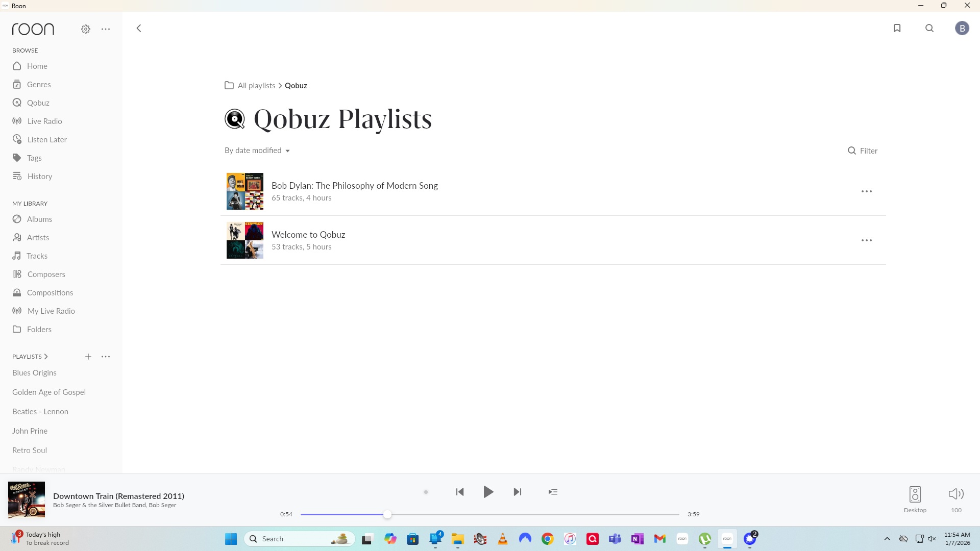980x551 pixels.
Task: Open the queue icon in playback bar
Action: click(x=553, y=492)
